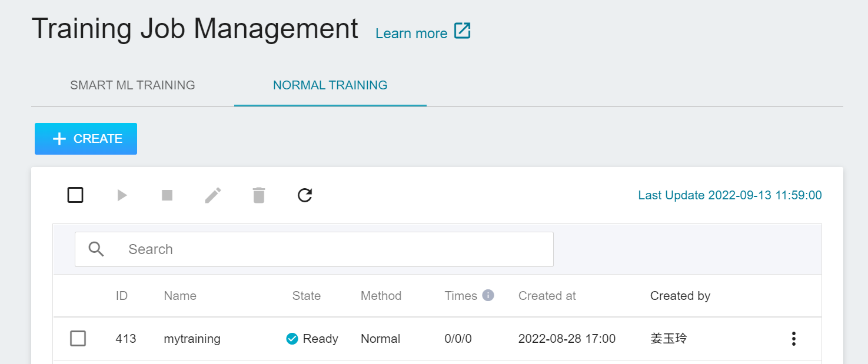
Task: Refresh the training job list
Action: coord(305,195)
